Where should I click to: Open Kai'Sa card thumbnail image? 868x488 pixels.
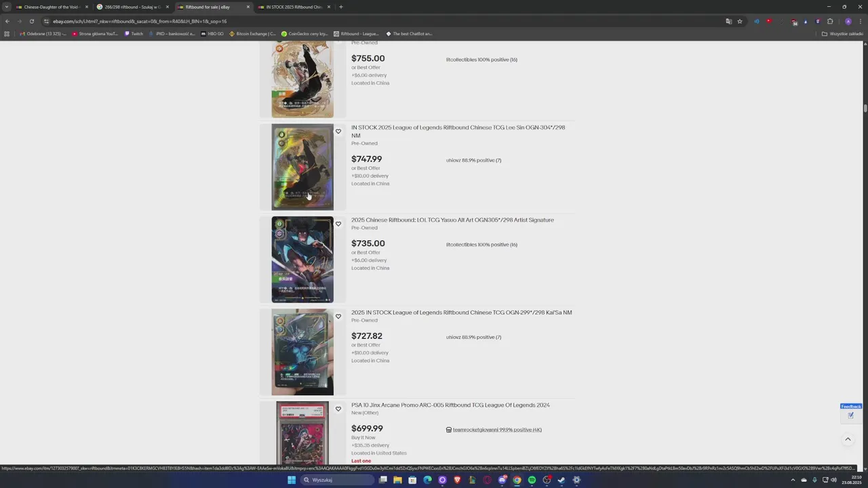click(x=302, y=352)
